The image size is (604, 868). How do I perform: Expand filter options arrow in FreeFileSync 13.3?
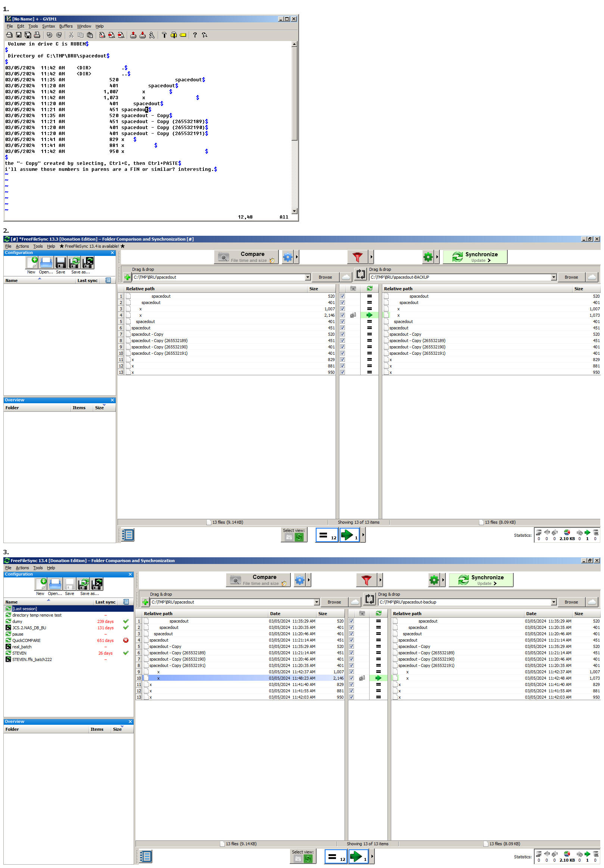[371, 257]
